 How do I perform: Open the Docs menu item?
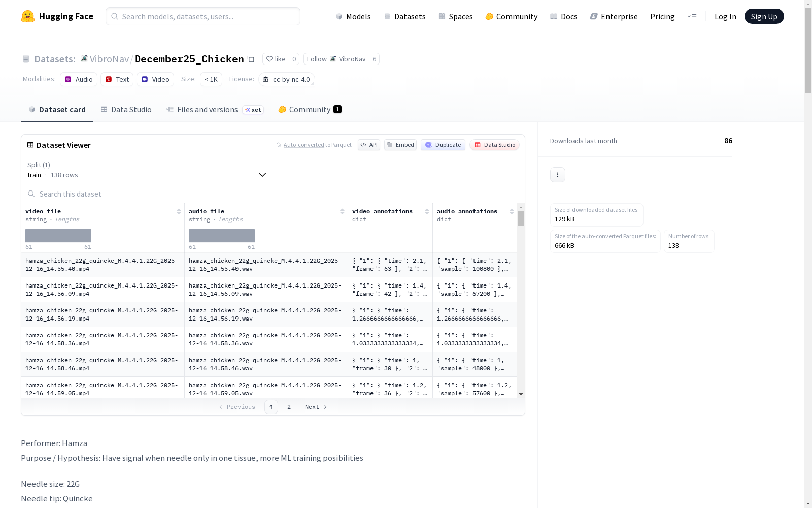coord(564,16)
